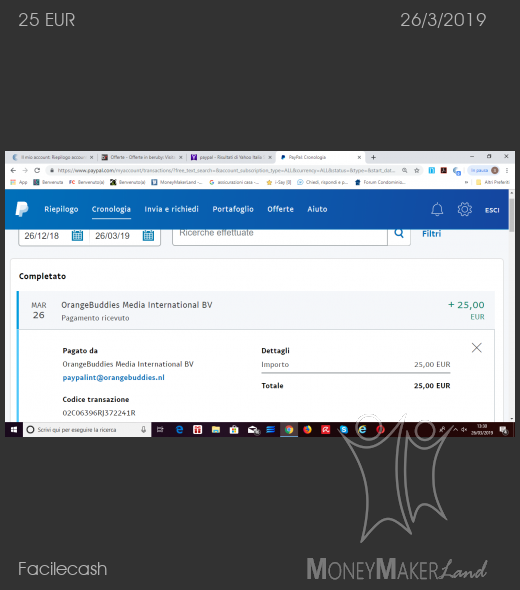Open end date calendar picker for 26/03/19
The image size is (520, 590).
pyautogui.click(x=148, y=236)
